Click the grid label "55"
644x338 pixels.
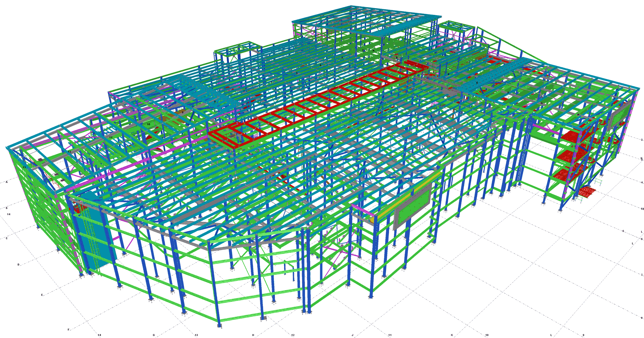642,209
